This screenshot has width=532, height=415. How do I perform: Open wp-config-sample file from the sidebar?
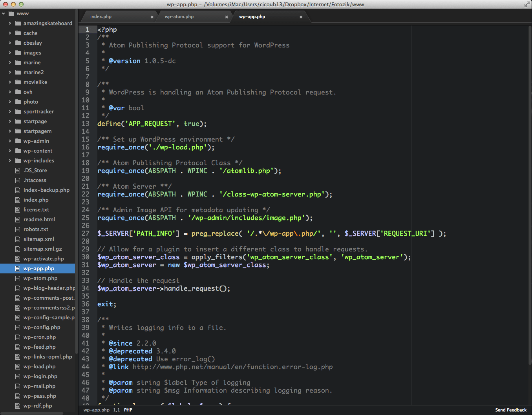(49, 317)
